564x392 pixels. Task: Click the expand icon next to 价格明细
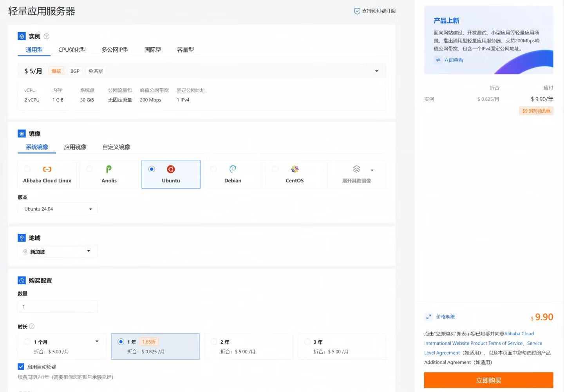pyautogui.click(x=428, y=317)
